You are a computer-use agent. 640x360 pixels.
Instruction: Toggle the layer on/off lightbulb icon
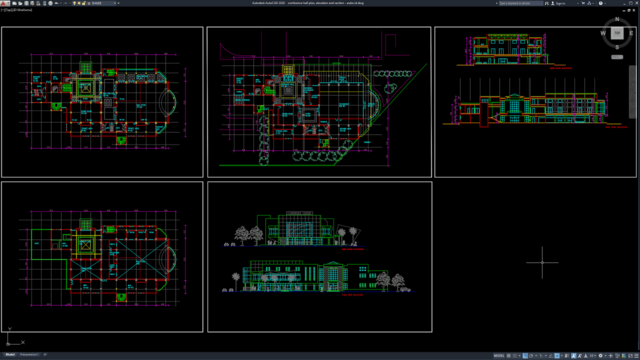pos(74,3)
